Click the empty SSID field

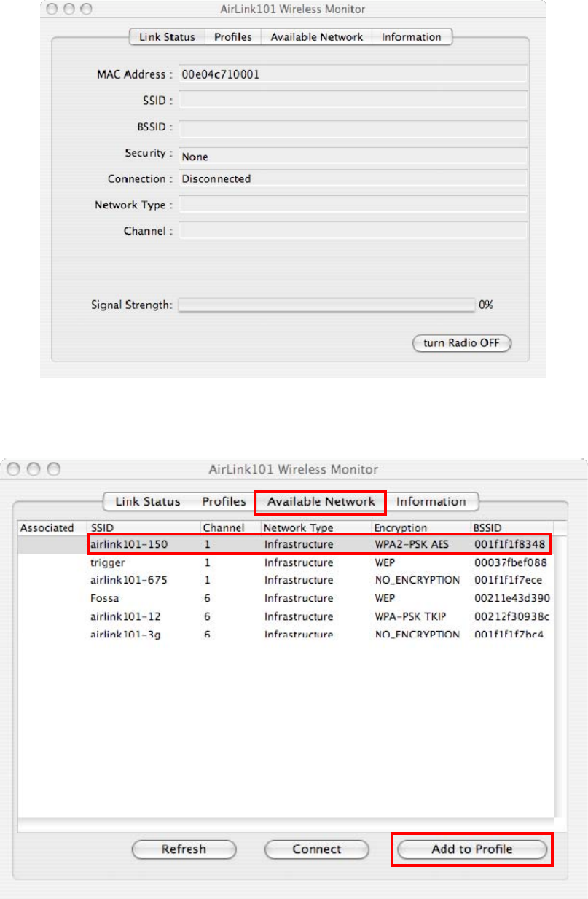point(353,100)
